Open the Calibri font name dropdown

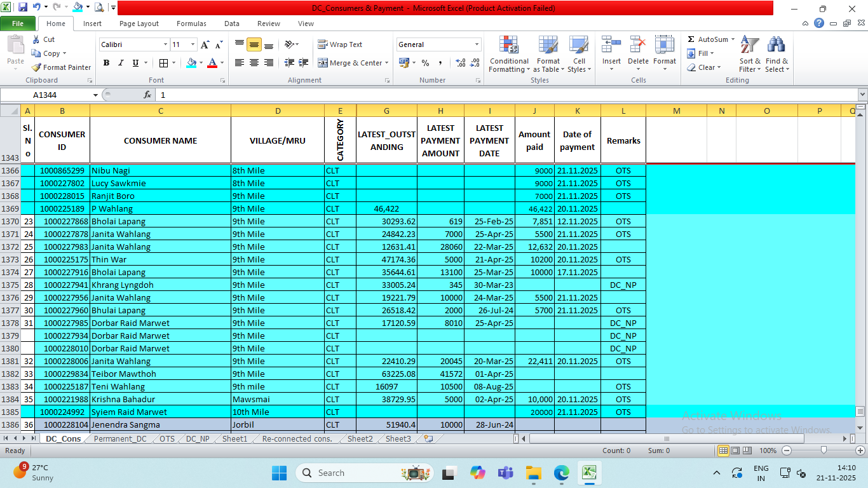coord(165,44)
